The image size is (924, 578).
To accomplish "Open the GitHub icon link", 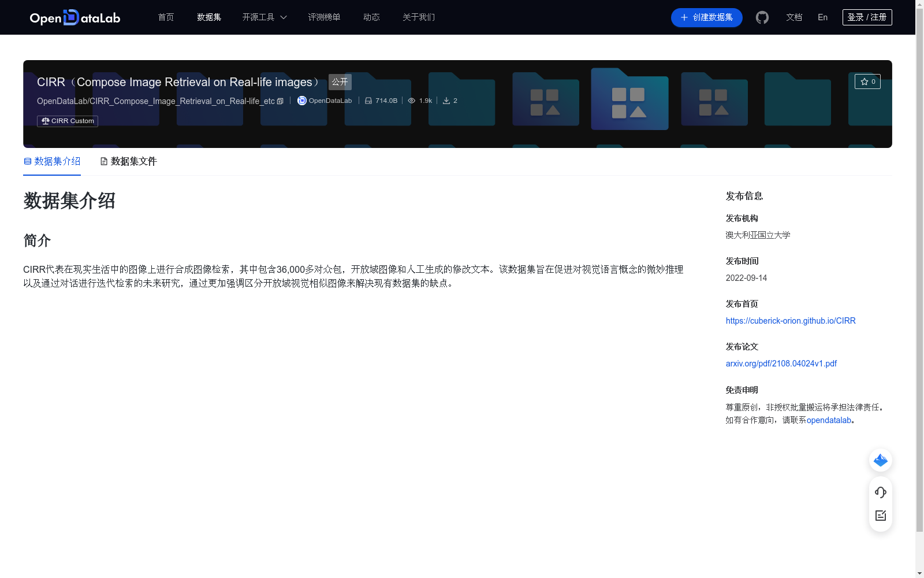I will pos(762,17).
